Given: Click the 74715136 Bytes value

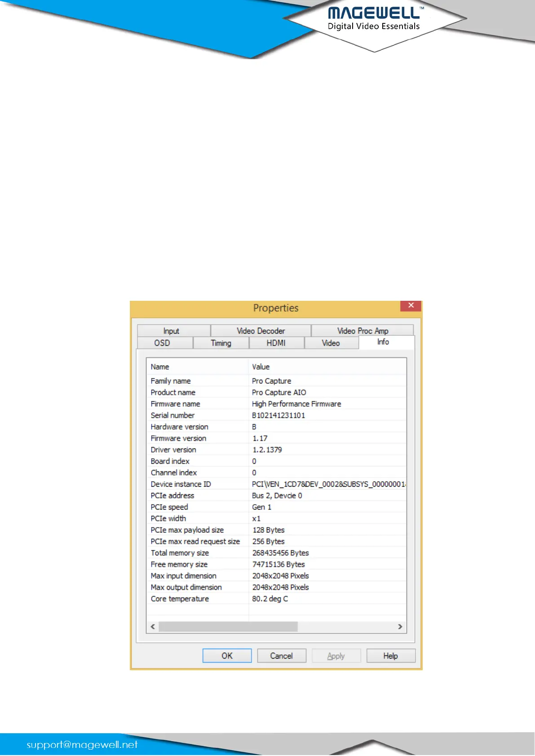Looking at the screenshot, I should [279, 564].
